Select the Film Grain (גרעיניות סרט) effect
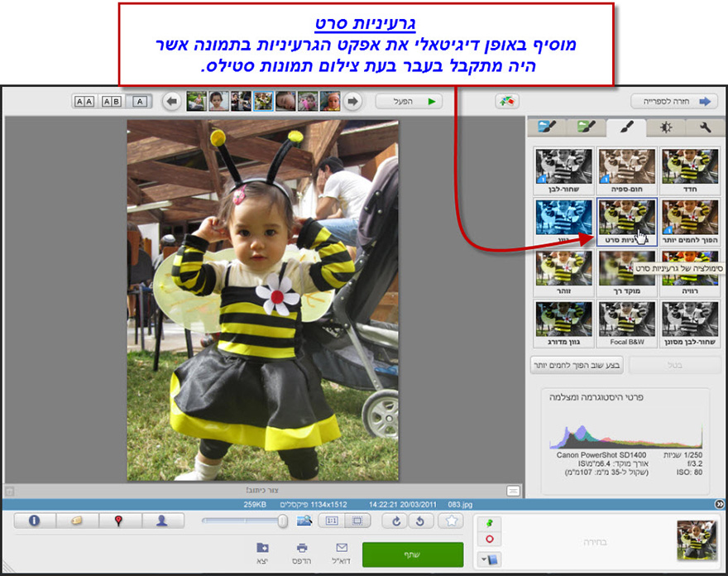 tap(626, 225)
